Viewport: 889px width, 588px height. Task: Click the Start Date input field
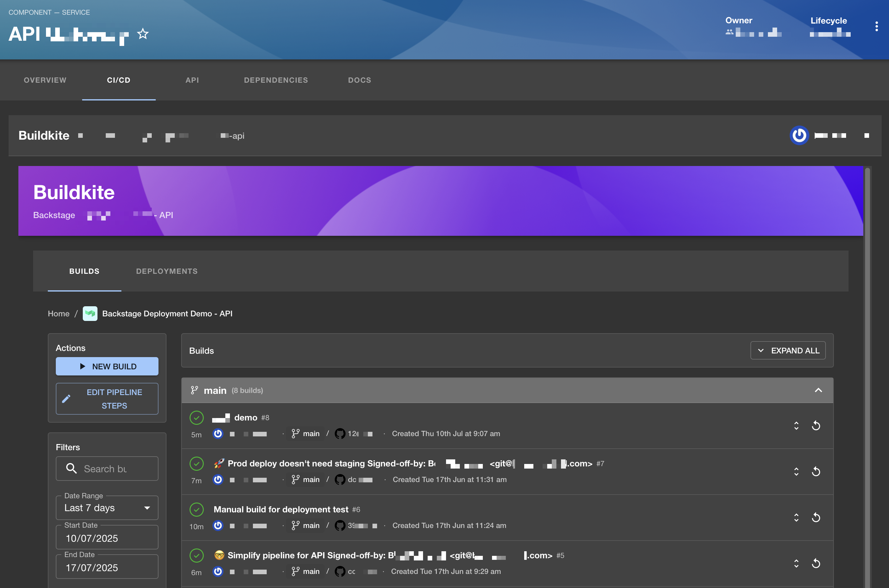[x=107, y=538]
